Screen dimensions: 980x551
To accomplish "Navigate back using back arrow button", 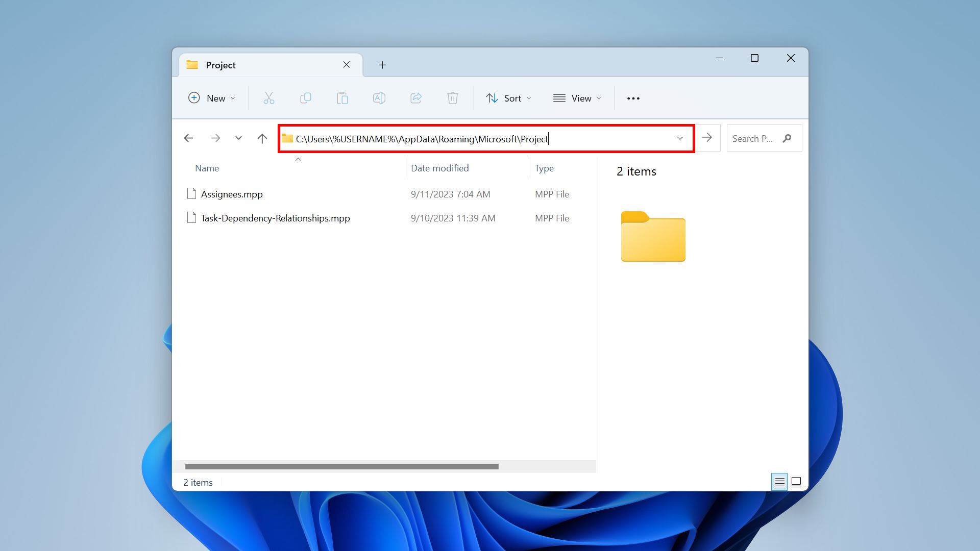I will pos(189,138).
